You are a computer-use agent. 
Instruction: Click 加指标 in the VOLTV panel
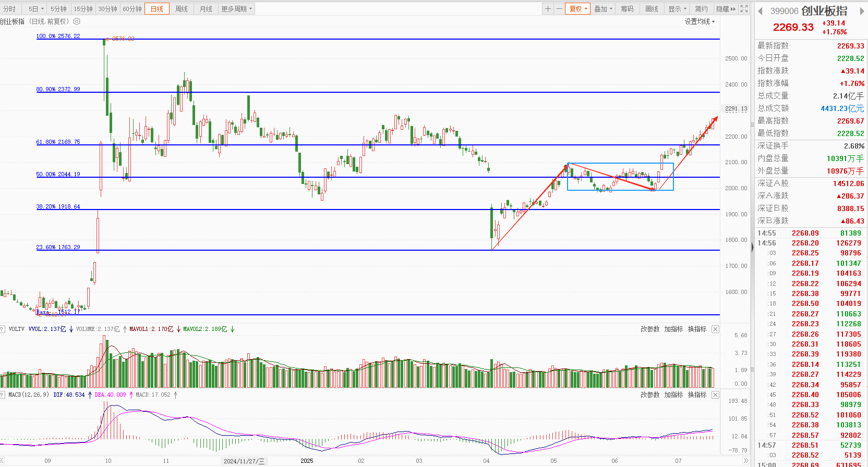tap(673, 329)
